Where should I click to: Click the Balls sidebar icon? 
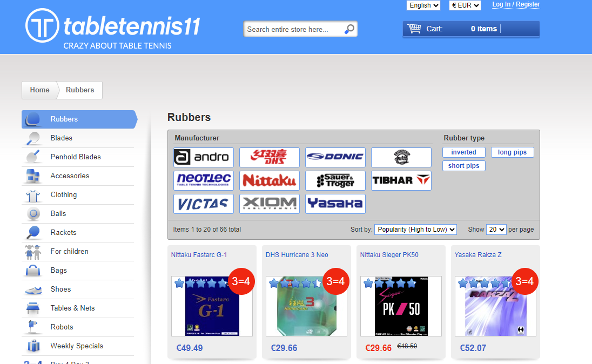(33, 214)
